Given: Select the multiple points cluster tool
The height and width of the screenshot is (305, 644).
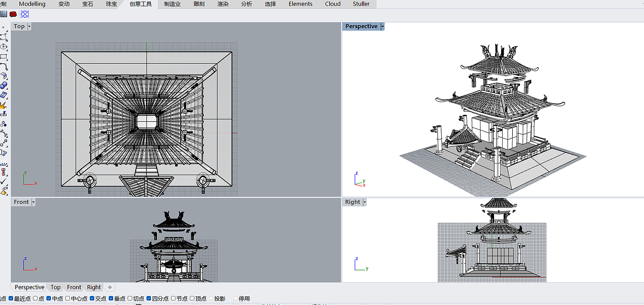Looking at the screenshot, I should 4,124.
